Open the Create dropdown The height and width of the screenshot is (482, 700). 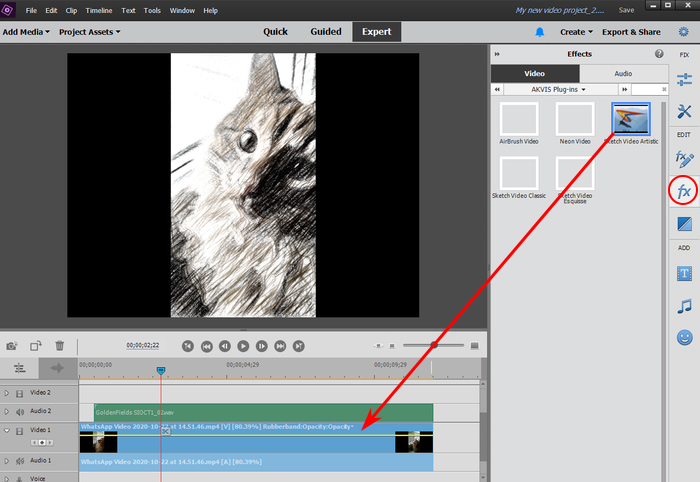click(x=576, y=32)
